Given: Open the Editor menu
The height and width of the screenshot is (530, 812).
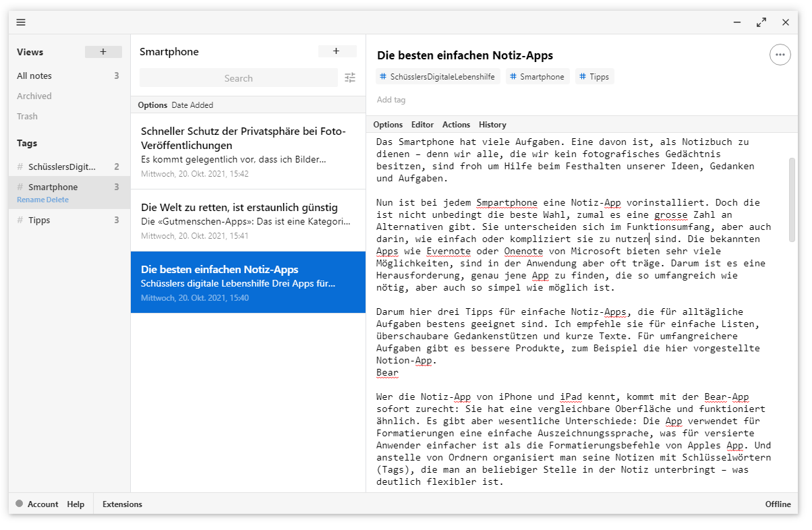Looking at the screenshot, I should point(422,125).
